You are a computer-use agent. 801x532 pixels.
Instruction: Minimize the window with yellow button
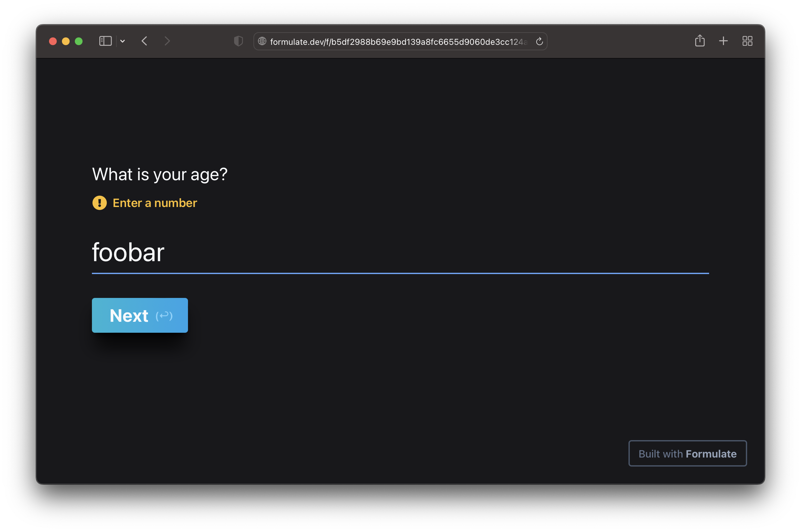point(66,41)
